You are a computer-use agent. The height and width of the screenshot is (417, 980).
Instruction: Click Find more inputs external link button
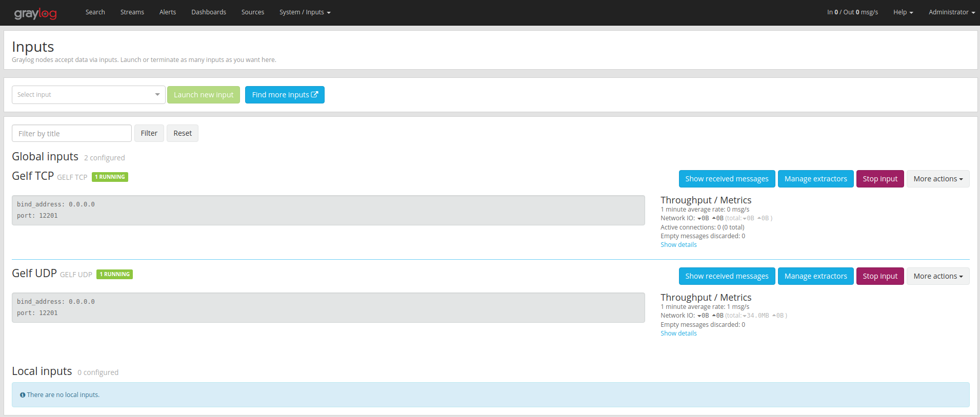pyautogui.click(x=285, y=95)
